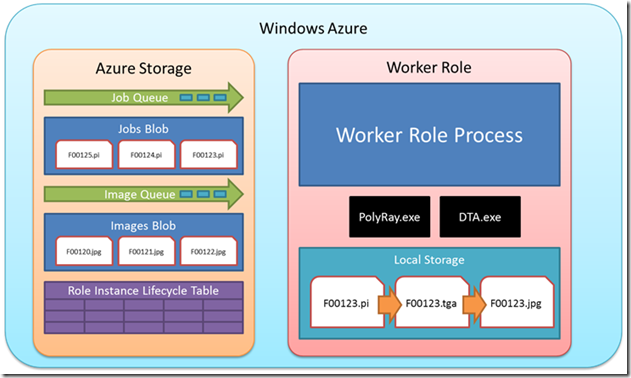Click the Job Queue green arrow
631x378 pixels.
(x=144, y=97)
